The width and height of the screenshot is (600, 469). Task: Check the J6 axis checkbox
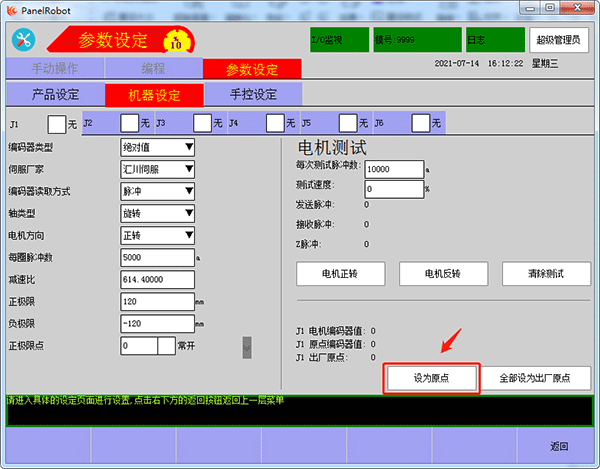tap(421, 124)
